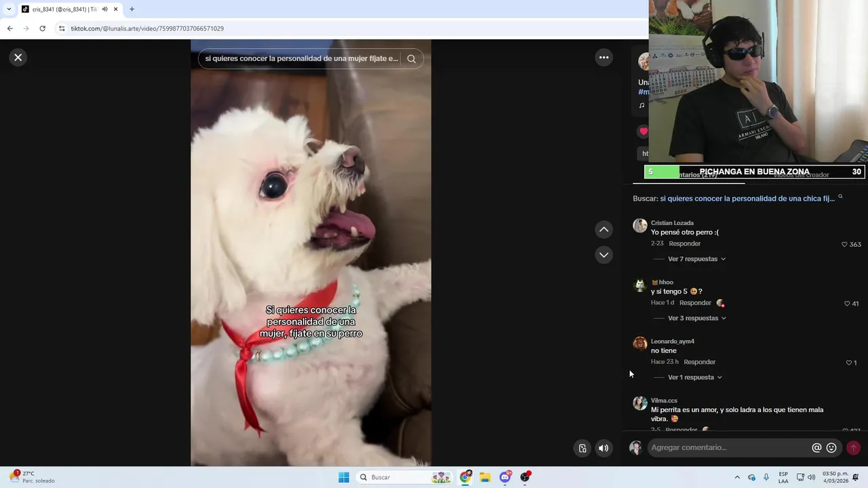The width and height of the screenshot is (868, 488).
Task: Mute the video with the speaker button
Action: tap(604, 448)
